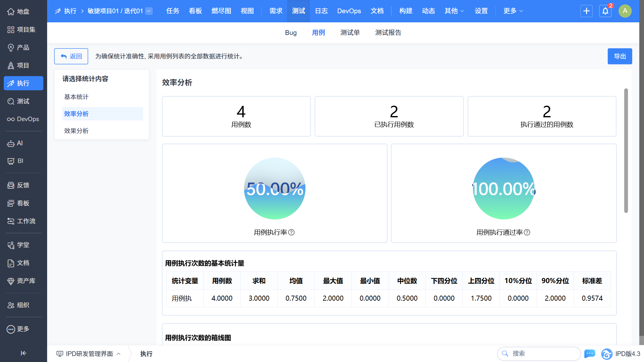Image resolution: width=644 pixels, height=362 pixels.
Task: Open 资产库 diamond icon in sidebar
Action: pyautogui.click(x=11, y=281)
